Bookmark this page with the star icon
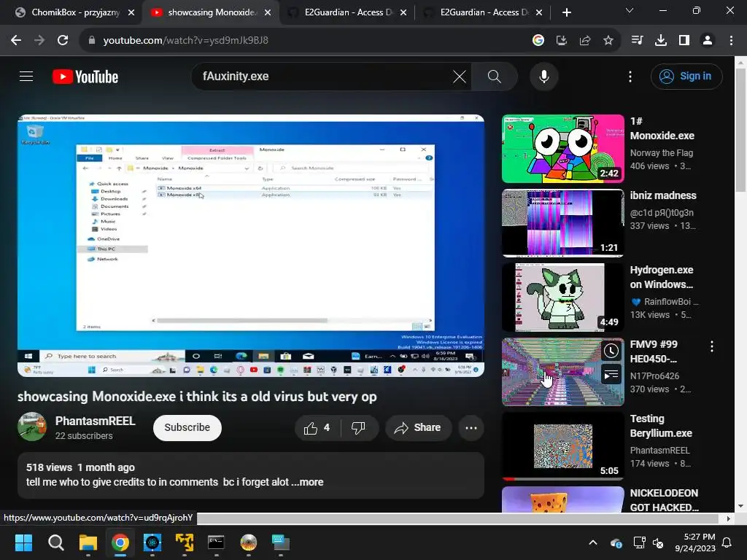 (x=608, y=41)
